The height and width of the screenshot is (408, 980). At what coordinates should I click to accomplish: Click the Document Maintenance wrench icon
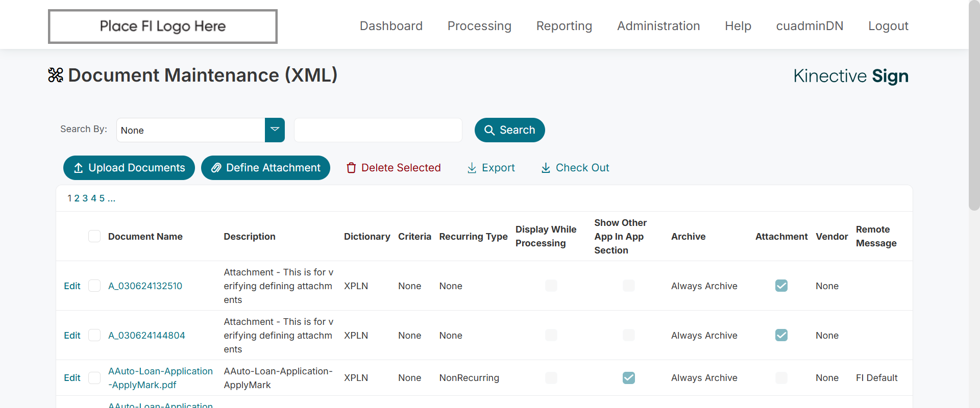pyautogui.click(x=56, y=75)
